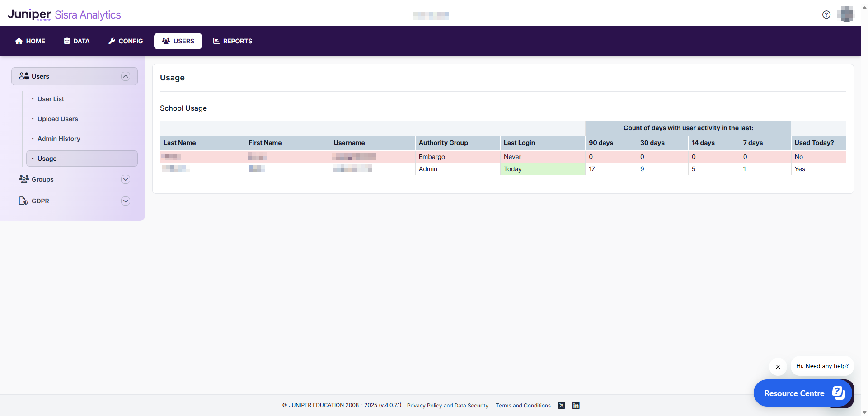Click the Users icon in sidebar header

point(24,76)
